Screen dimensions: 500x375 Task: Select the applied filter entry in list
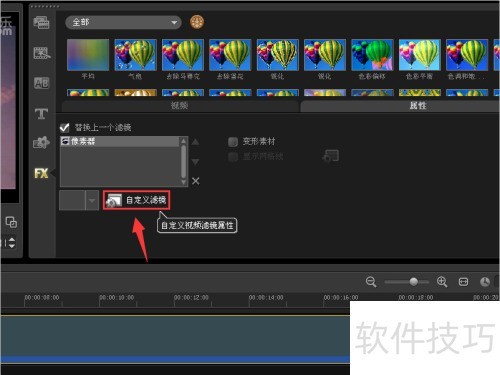[120, 141]
